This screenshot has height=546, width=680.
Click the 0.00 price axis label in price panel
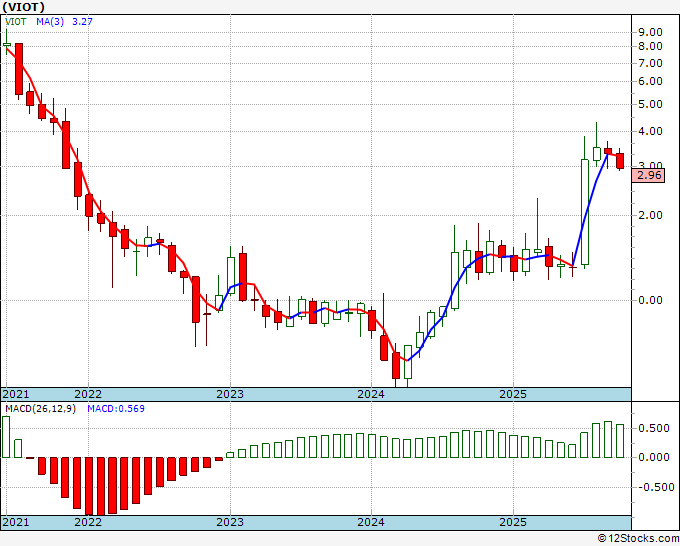(x=650, y=300)
